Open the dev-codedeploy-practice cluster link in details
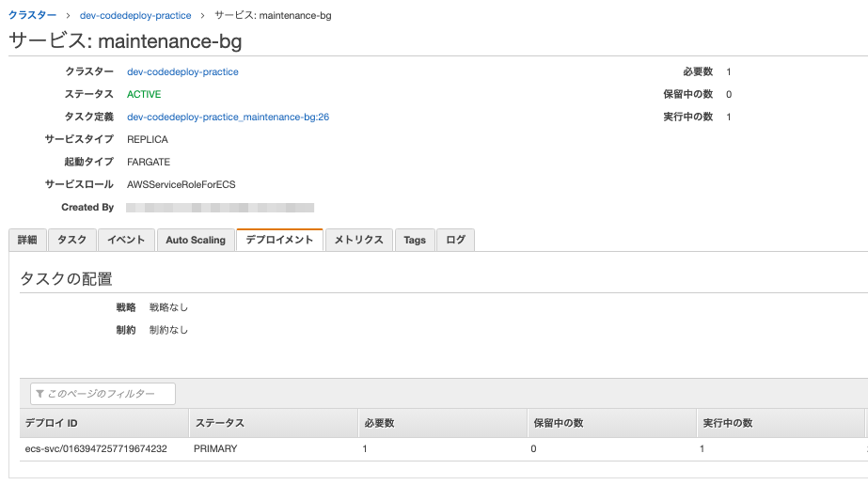The image size is (868, 485). click(182, 71)
